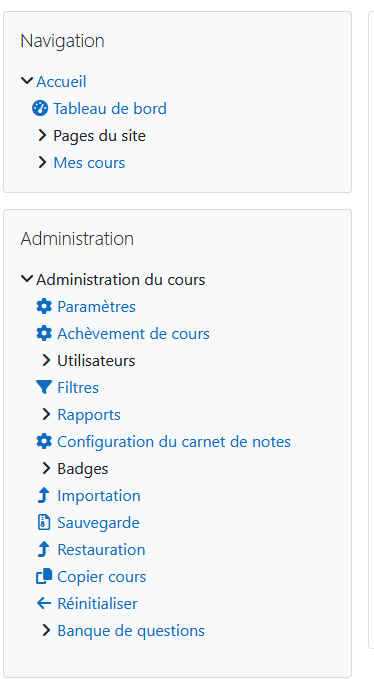
Task: Go to Accueil home link
Action: click(61, 81)
